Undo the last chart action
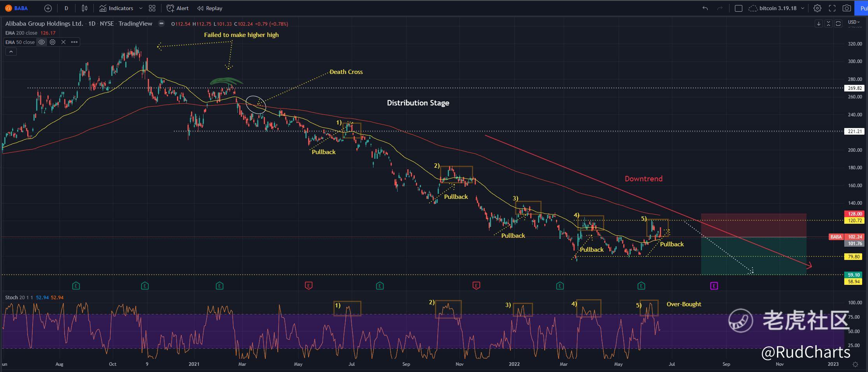868x372 pixels. [705, 8]
